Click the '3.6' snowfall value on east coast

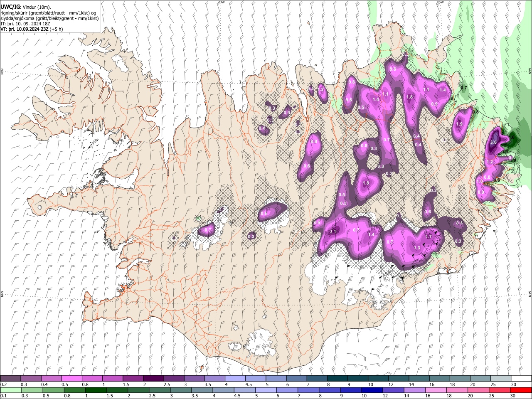tap(494, 142)
